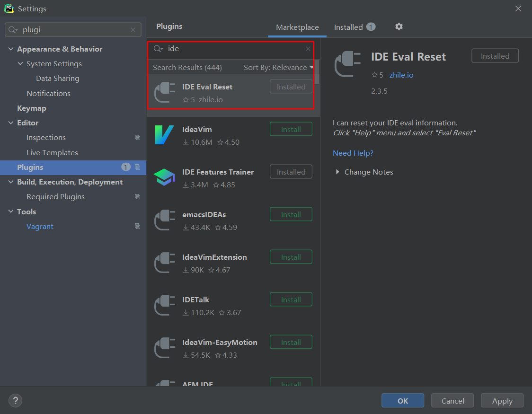The width and height of the screenshot is (532, 414).
Task: Select the Plugins settings entry
Action: [73, 167]
